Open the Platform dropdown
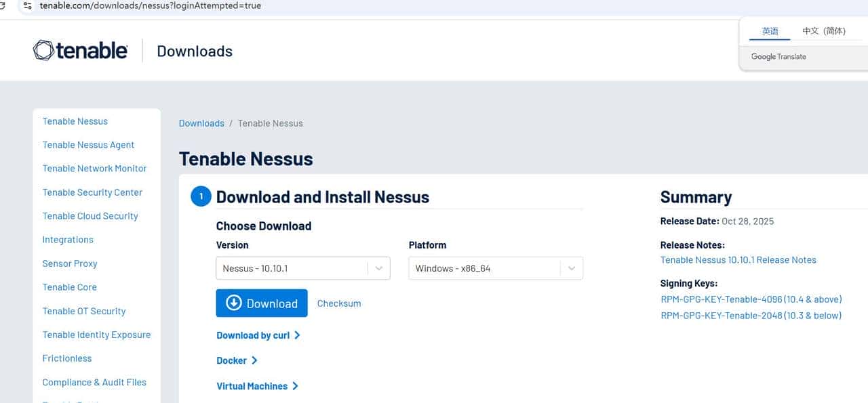This screenshot has height=403, width=868. click(x=495, y=268)
